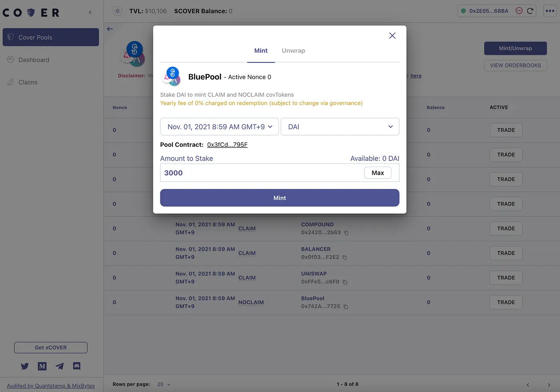Copy the COMPOUND address 0x2420...2b63
This screenshot has width=560, height=392.
pyautogui.click(x=346, y=233)
